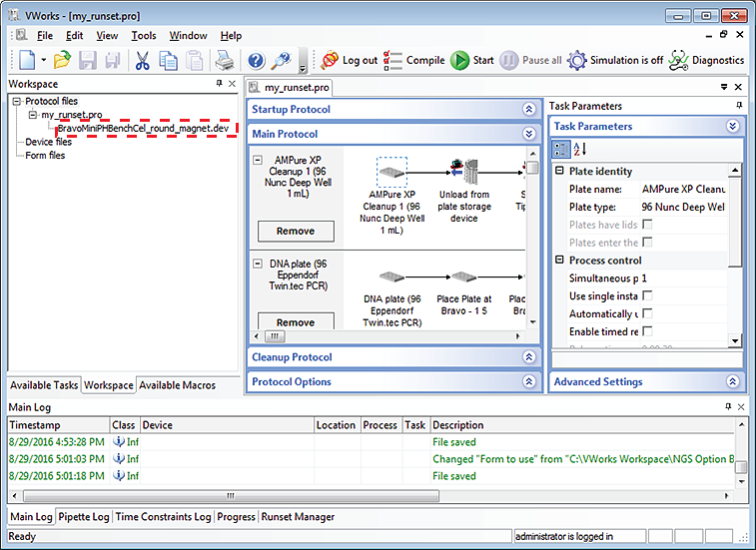This screenshot has width=756, height=550.
Task: Click the Log out icon
Action: coord(330,60)
